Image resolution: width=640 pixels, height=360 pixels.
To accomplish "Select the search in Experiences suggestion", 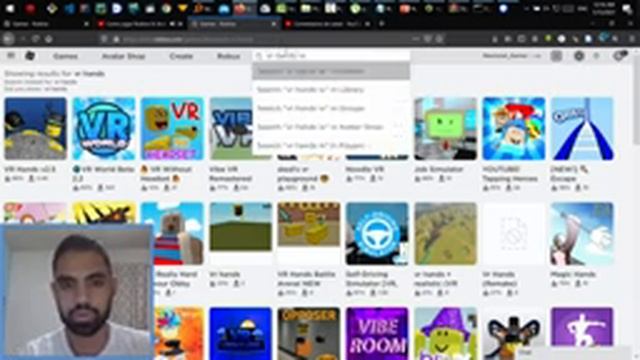I will (331, 71).
